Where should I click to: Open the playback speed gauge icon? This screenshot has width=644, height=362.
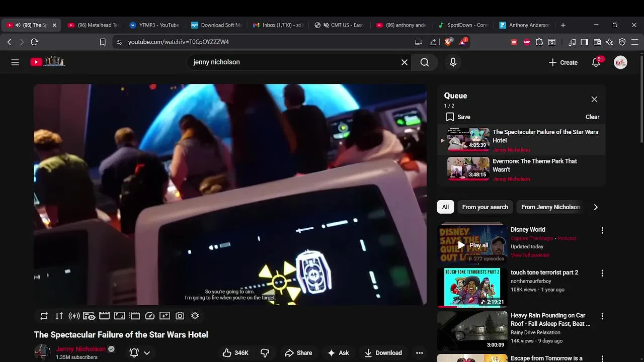[x=149, y=316]
